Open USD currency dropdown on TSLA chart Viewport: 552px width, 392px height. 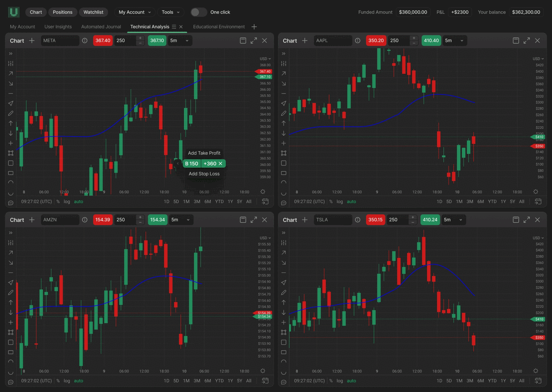point(538,238)
